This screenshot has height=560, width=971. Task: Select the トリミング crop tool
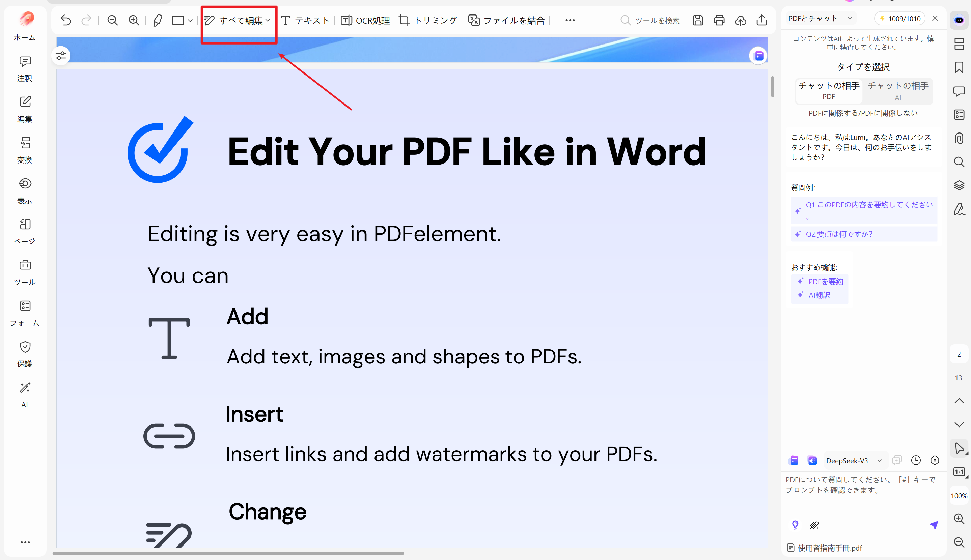click(x=428, y=20)
